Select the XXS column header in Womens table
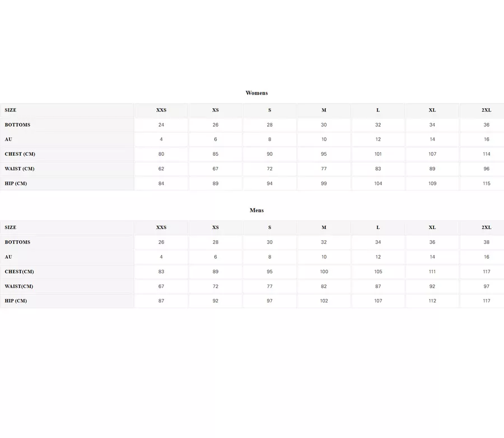This screenshot has height=438, width=504. (x=161, y=110)
